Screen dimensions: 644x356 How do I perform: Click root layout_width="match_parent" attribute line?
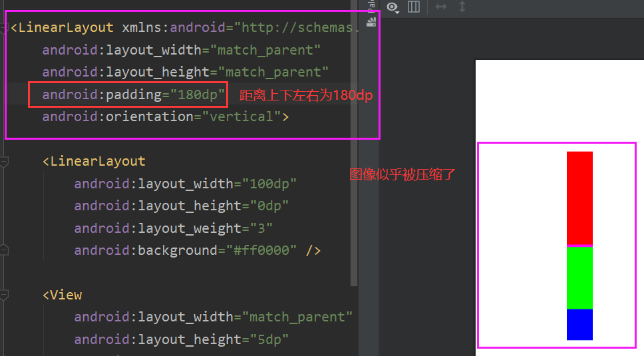click(181, 50)
